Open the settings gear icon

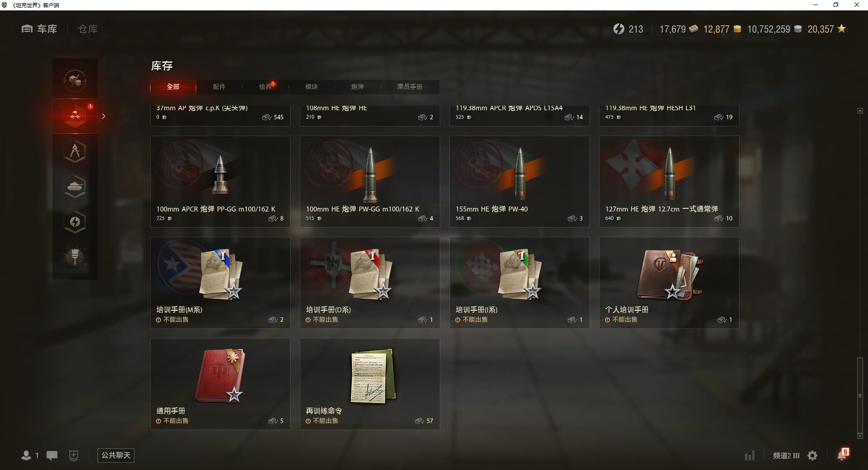pos(812,456)
